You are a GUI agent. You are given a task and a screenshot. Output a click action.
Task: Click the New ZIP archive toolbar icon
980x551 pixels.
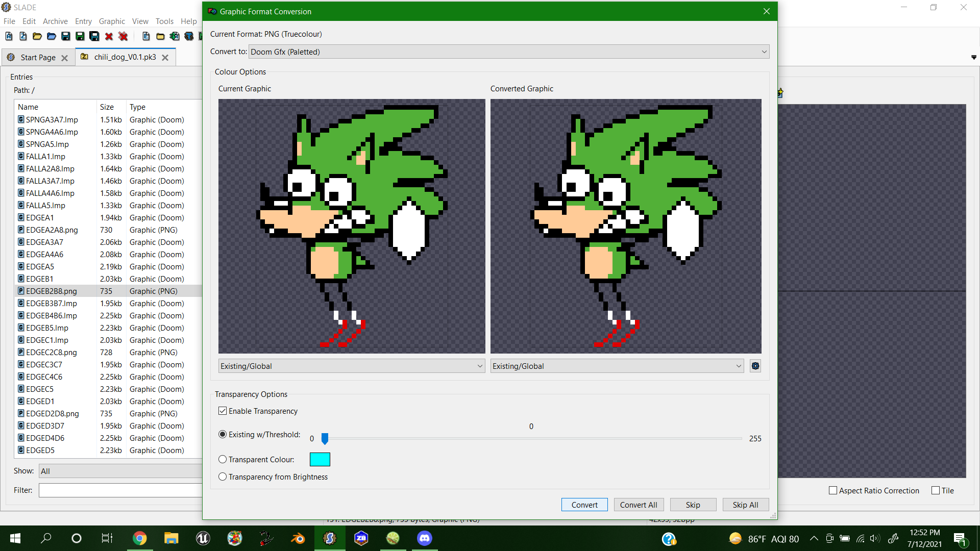tap(23, 36)
